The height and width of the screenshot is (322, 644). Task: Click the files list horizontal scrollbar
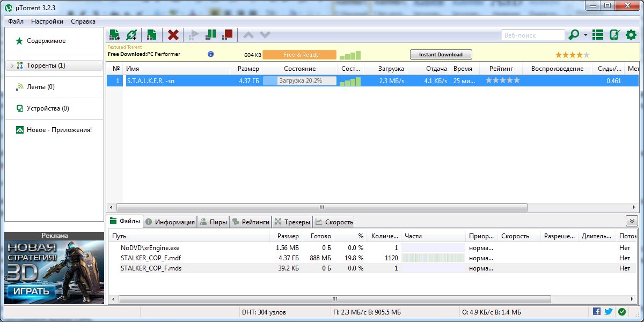(335, 299)
